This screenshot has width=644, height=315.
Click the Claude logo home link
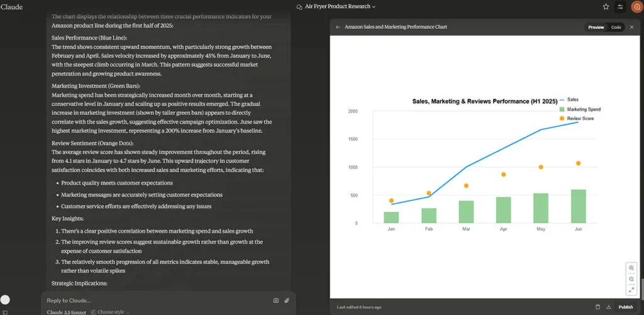12,6
